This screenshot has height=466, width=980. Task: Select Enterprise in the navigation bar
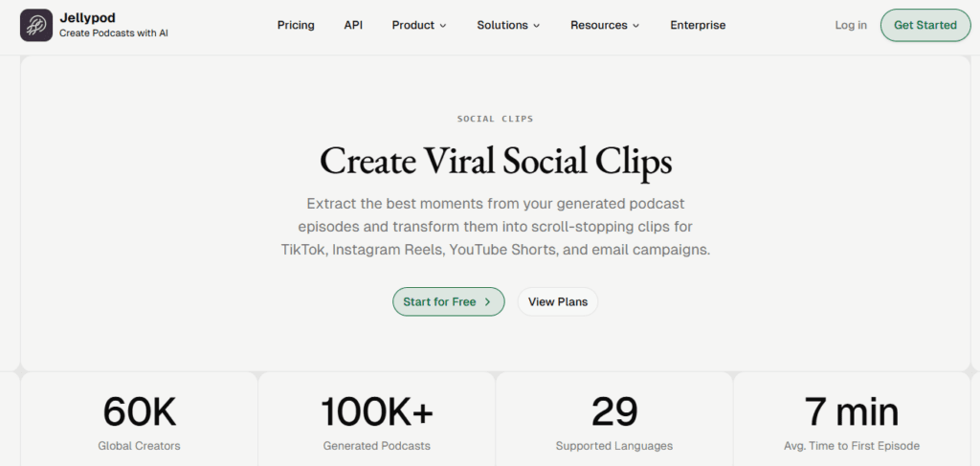[698, 25]
